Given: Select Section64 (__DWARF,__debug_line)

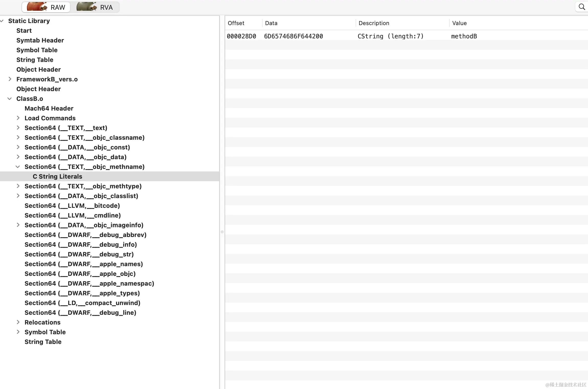Looking at the screenshot, I should coord(80,312).
